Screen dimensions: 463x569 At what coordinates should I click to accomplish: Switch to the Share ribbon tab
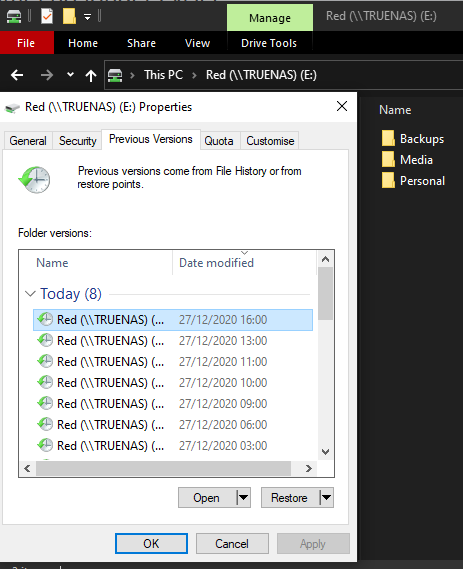click(142, 43)
